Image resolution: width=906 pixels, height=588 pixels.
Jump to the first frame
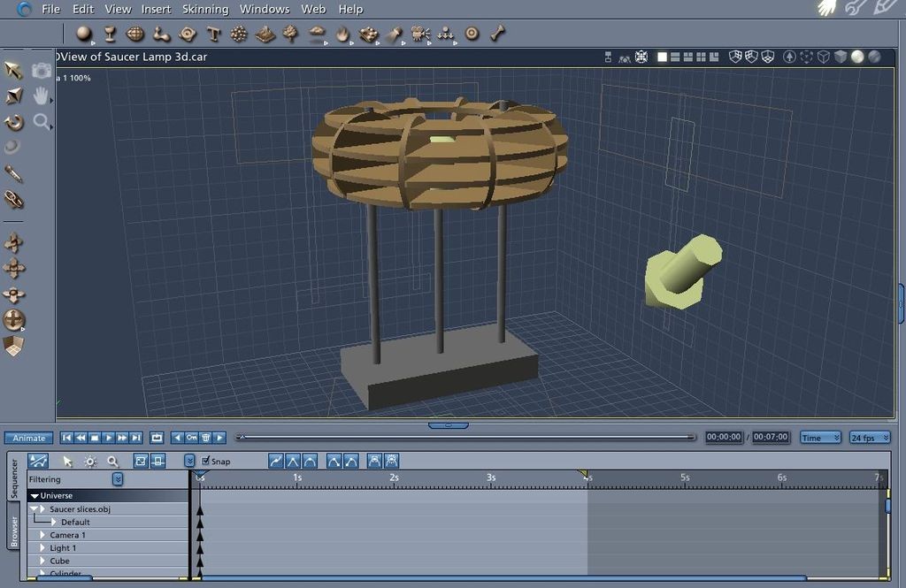point(67,438)
